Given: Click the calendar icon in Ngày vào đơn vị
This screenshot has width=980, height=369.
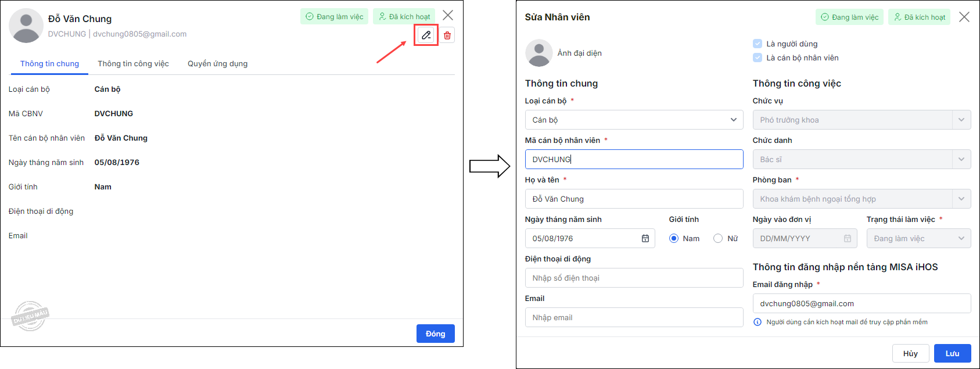Looking at the screenshot, I should (848, 238).
